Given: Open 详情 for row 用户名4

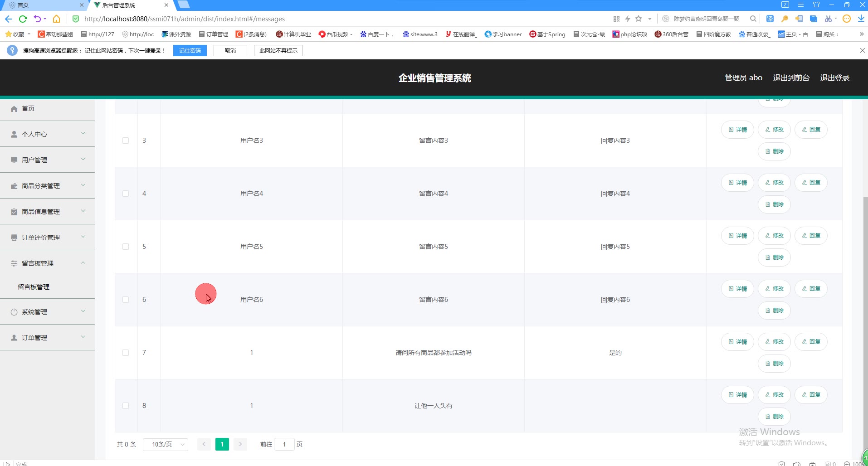Looking at the screenshot, I should coord(737,183).
